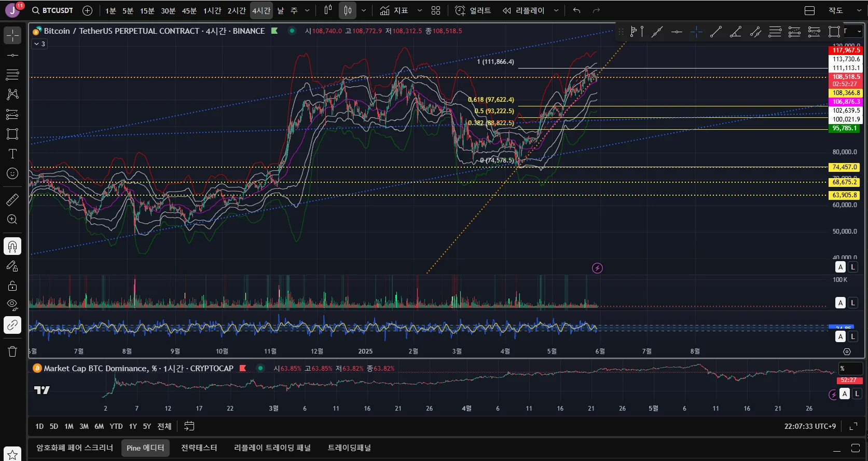
Task: Click the trash icon to remove drawings
Action: pyautogui.click(x=12, y=351)
